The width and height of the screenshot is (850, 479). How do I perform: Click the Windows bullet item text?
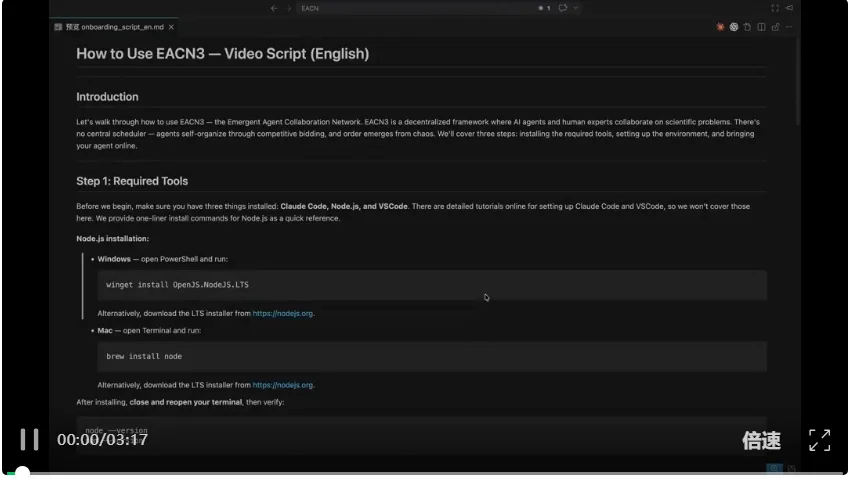pos(163,259)
